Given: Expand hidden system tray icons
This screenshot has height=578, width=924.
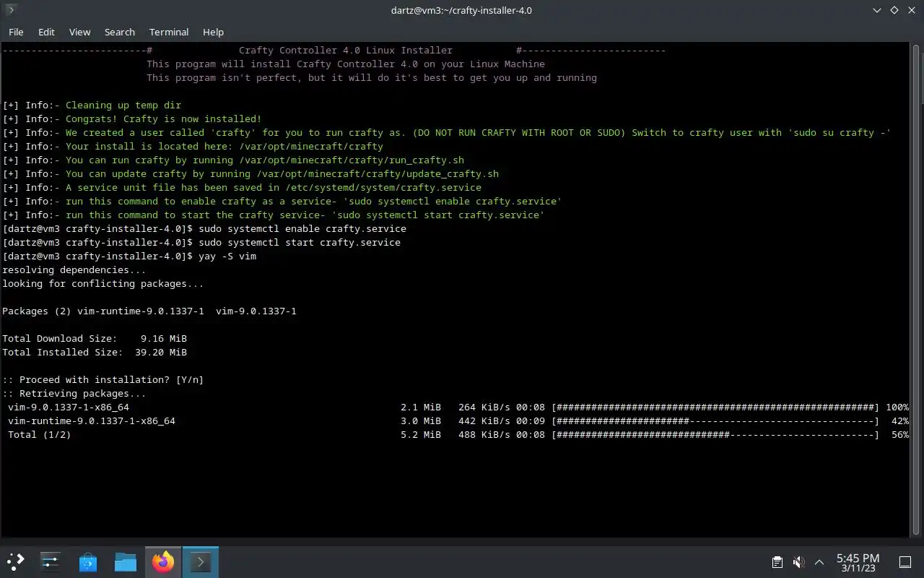Looking at the screenshot, I should click(819, 562).
